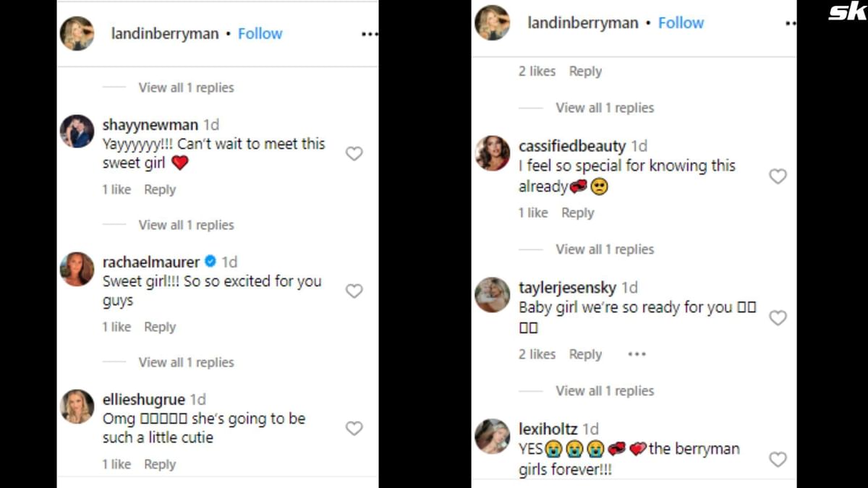Click rachaelmaurer's verified badge
The width and height of the screenshot is (868, 488).
click(x=210, y=262)
